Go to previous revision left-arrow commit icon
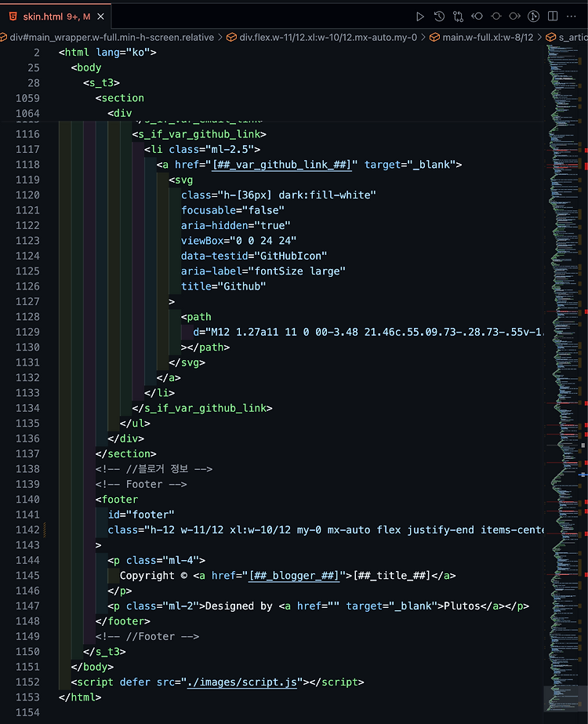The height and width of the screenshot is (724, 588). pyautogui.click(x=477, y=16)
